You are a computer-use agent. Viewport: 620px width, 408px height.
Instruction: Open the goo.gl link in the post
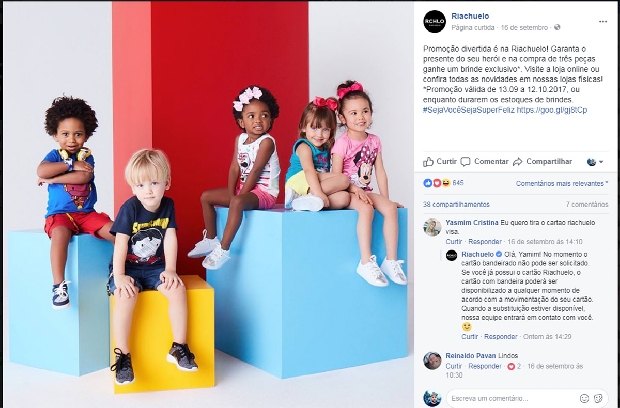click(552, 110)
